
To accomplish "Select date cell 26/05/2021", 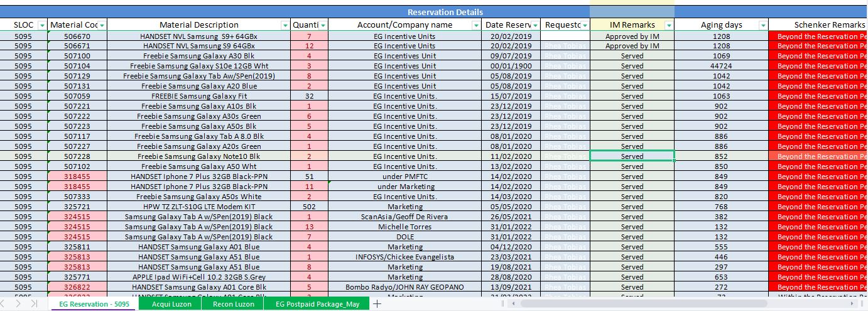I will (511, 217).
